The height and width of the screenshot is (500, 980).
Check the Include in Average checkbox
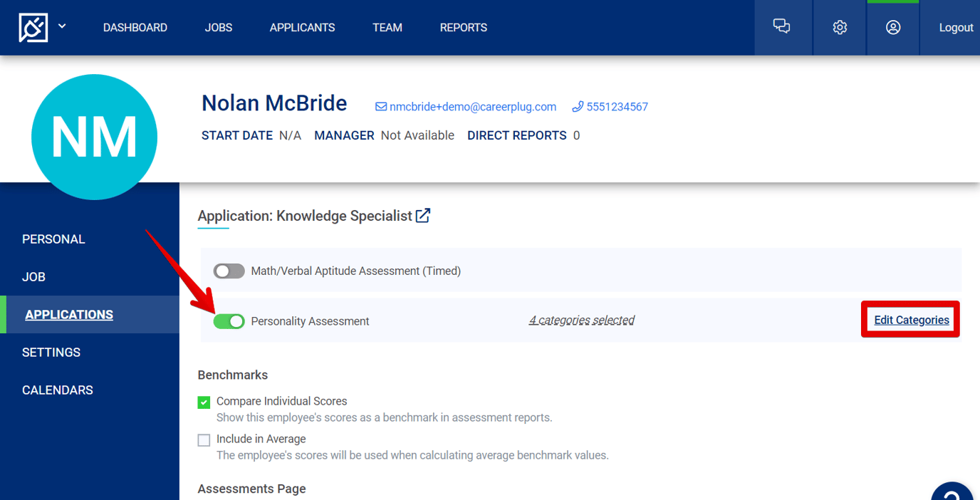204,439
